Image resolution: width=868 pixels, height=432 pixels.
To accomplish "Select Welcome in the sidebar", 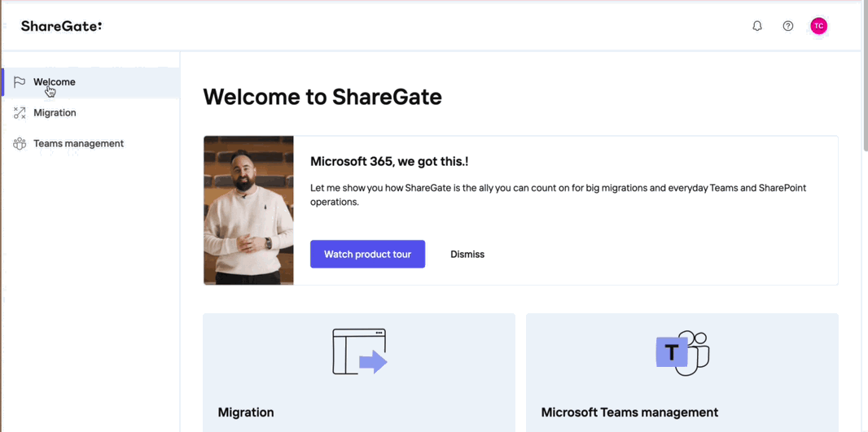I will (x=90, y=82).
